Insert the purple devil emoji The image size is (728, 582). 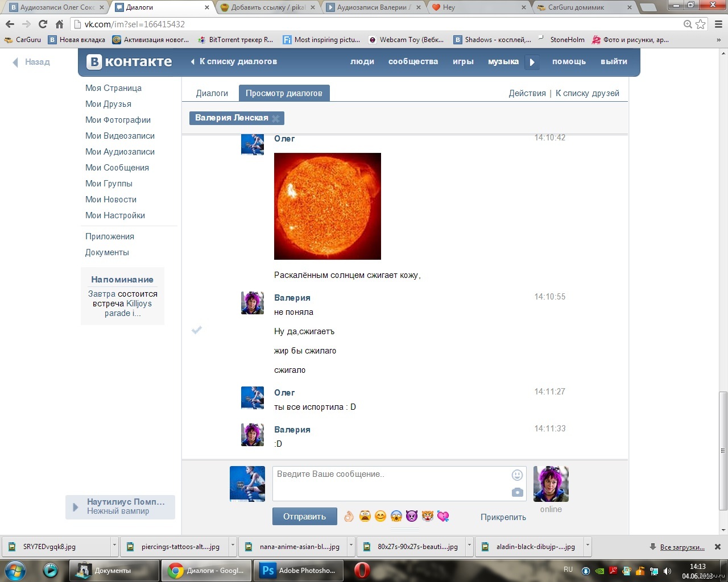pos(412,516)
